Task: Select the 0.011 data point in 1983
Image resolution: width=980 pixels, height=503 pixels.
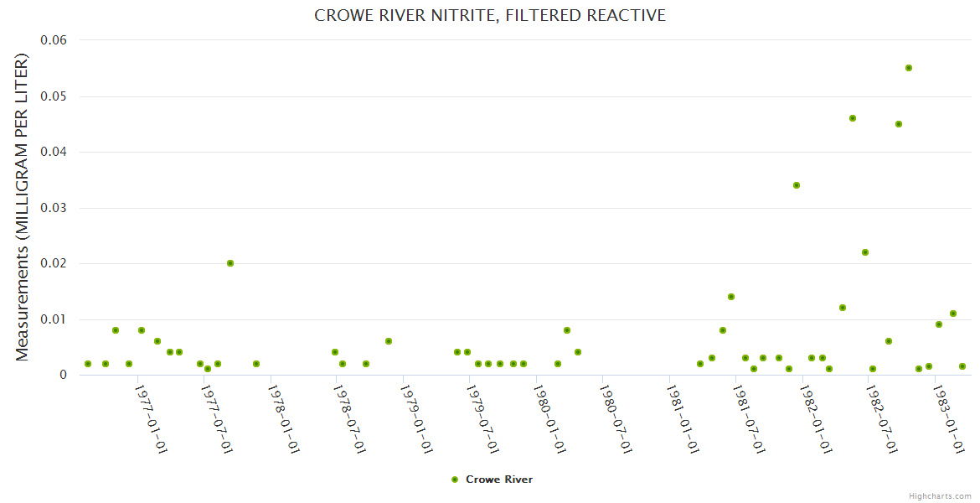Action: click(953, 314)
